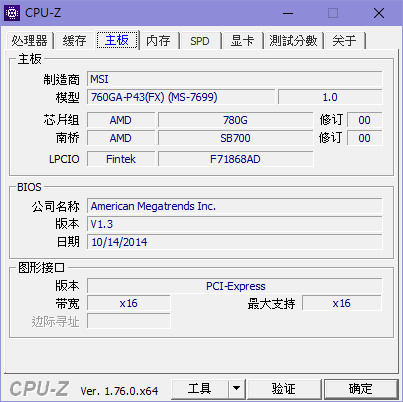Image resolution: width=403 pixels, height=402 pixels.
Task: Open the SPD tab
Action: pos(200,41)
